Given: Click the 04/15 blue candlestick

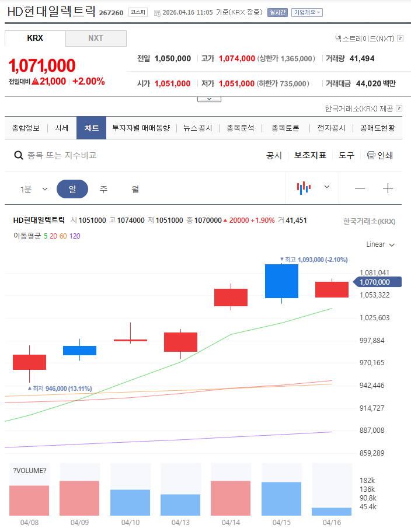Looking at the screenshot, I should click(281, 281).
